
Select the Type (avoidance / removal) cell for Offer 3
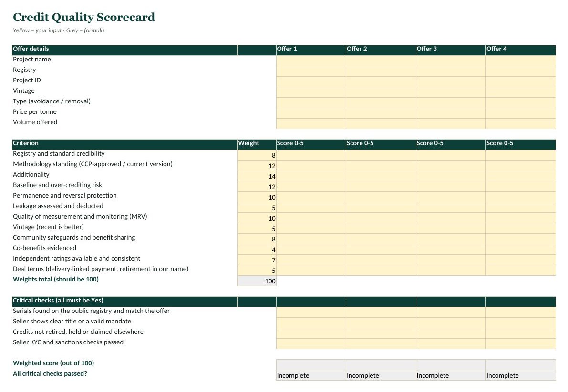click(451, 103)
